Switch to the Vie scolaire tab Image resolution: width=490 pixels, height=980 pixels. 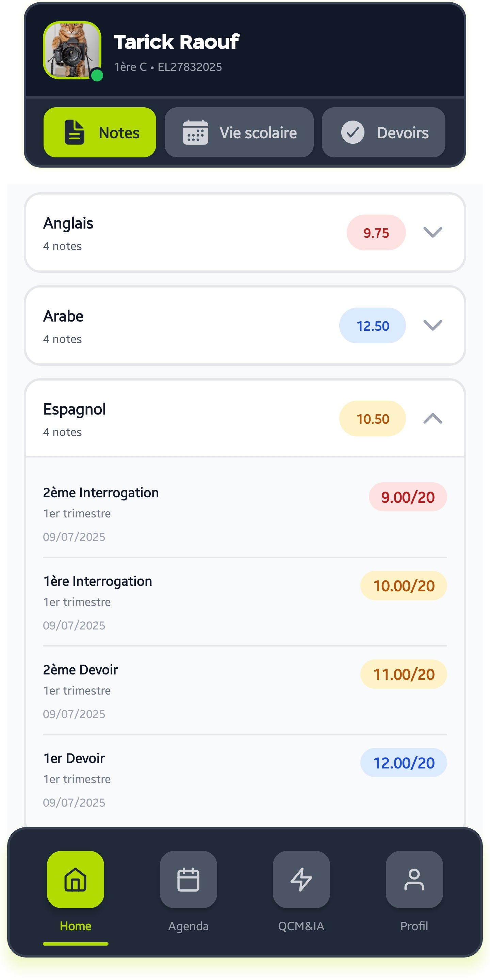[x=258, y=133]
